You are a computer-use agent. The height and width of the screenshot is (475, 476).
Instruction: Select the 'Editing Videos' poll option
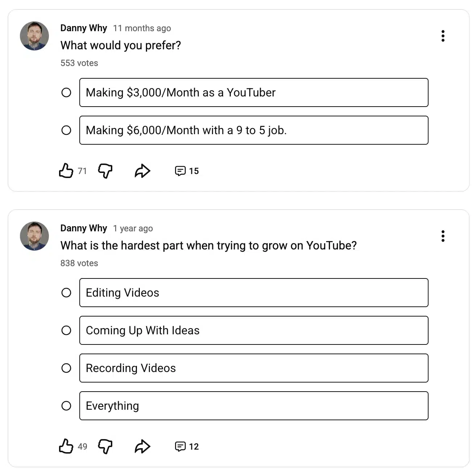click(254, 293)
